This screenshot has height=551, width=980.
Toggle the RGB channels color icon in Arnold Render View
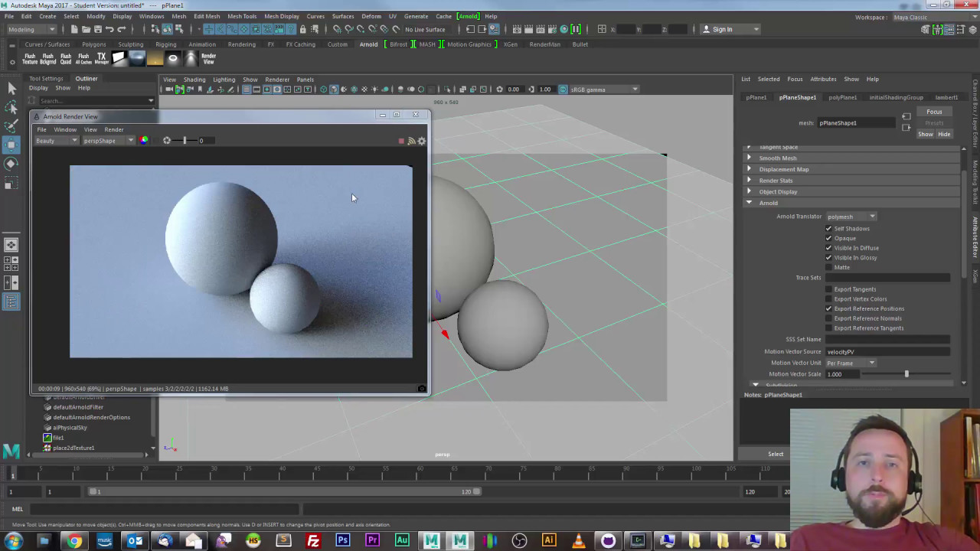(x=144, y=140)
